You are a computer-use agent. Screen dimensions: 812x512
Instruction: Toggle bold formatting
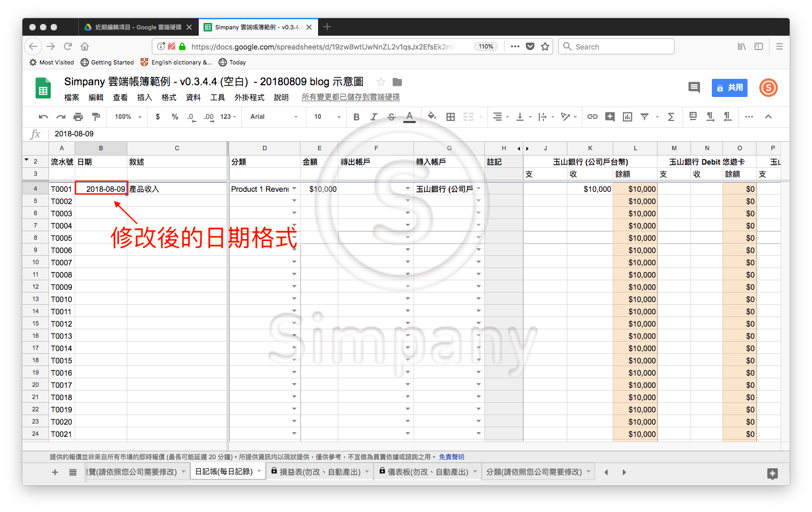pyautogui.click(x=356, y=117)
